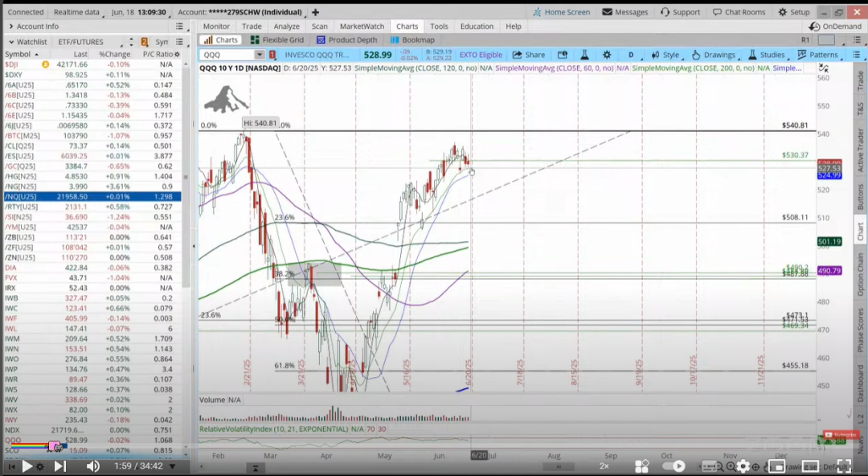This screenshot has height=476, width=868.
Task: Play the video
Action: 27,466
